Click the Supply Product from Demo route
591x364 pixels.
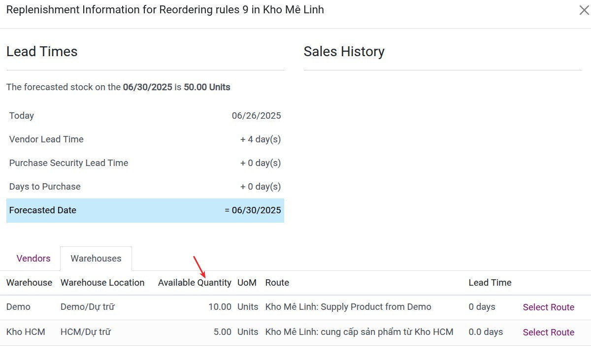[x=348, y=307]
